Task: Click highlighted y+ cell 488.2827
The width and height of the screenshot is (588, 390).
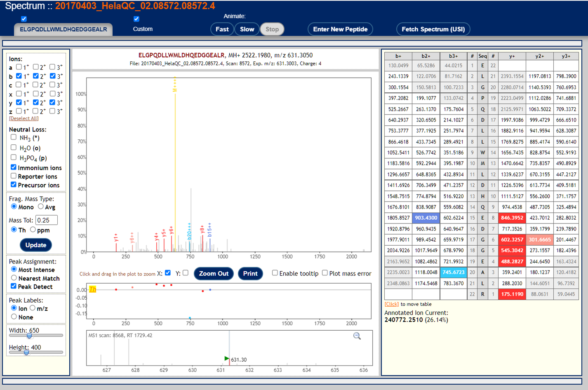Action: pyautogui.click(x=512, y=261)
